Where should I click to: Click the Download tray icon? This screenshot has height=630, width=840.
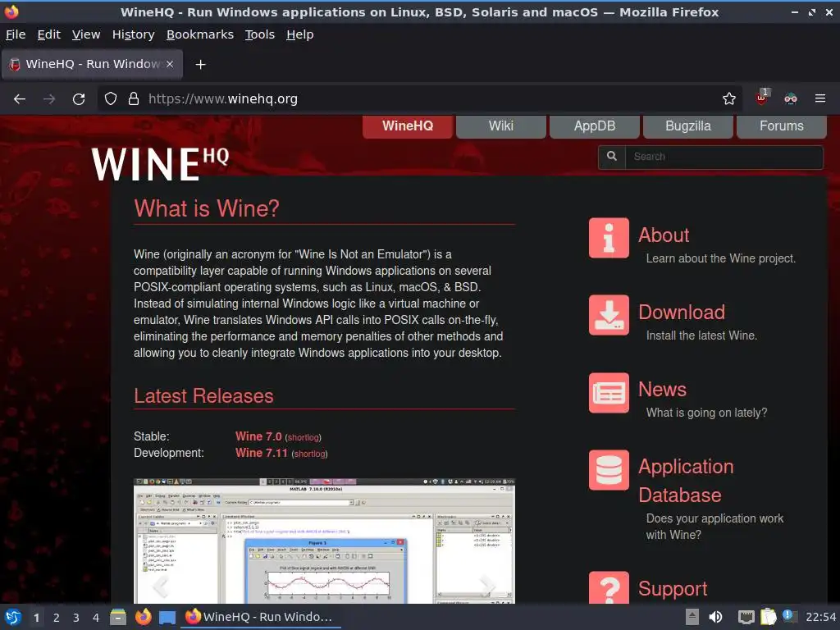[x=609, y=315]
